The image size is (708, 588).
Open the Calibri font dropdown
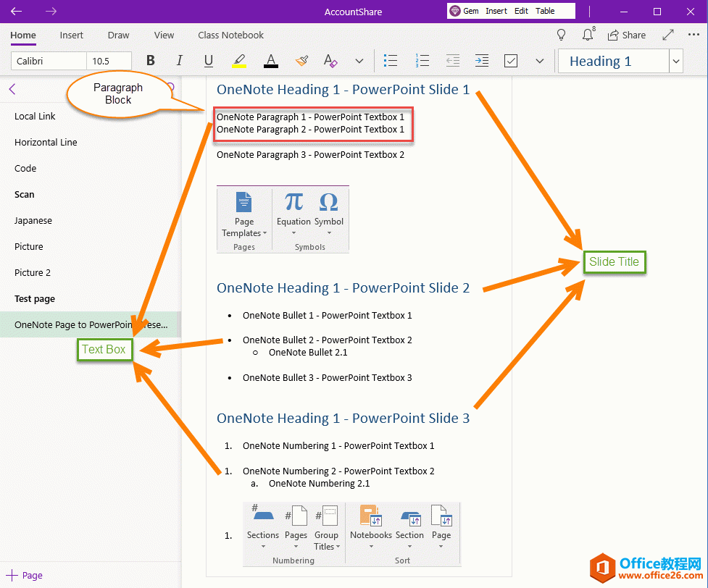(49, 61)
